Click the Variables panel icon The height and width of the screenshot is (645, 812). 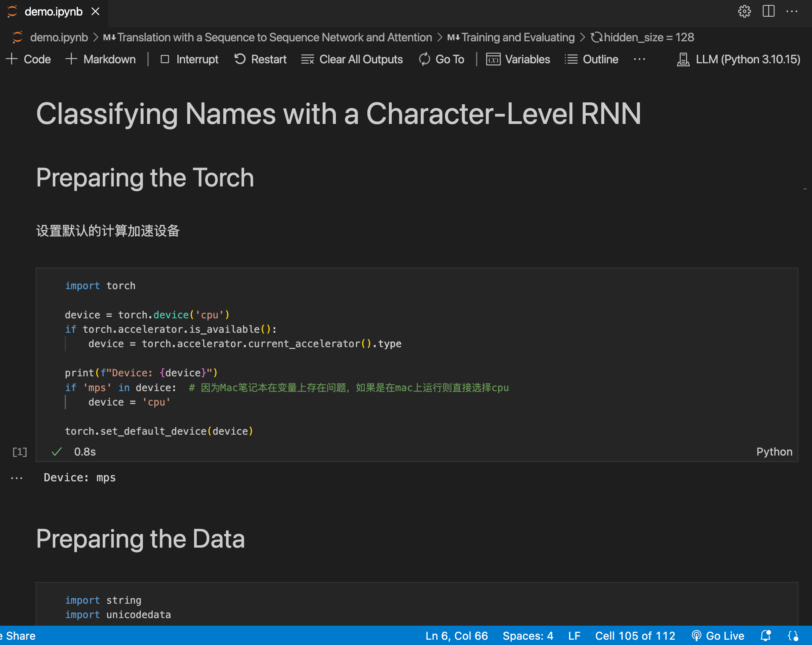pos(493,59)
